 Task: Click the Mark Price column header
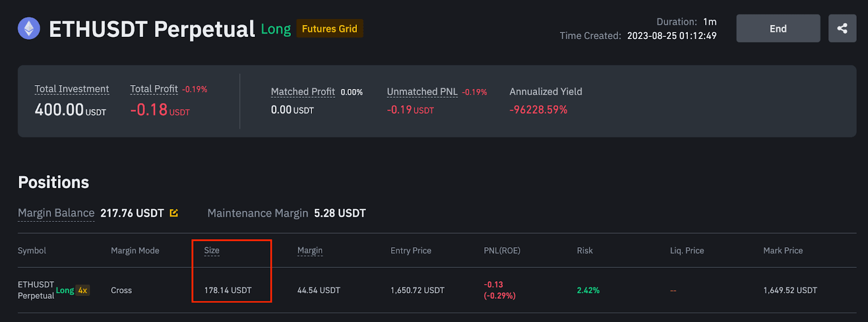[783, 250]
